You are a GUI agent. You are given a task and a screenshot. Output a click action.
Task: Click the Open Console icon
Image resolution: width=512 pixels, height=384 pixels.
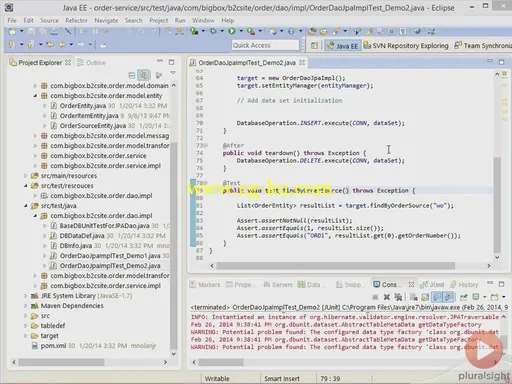494,297
